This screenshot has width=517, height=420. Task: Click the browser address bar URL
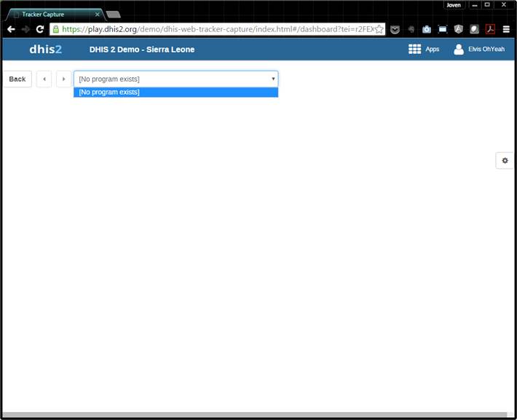pos(217,29)
